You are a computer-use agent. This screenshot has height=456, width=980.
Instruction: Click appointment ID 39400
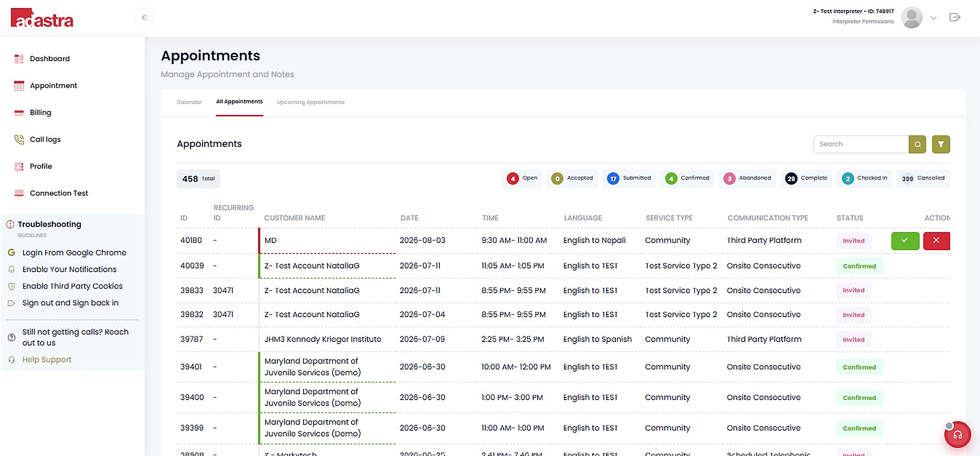point(192,397)
